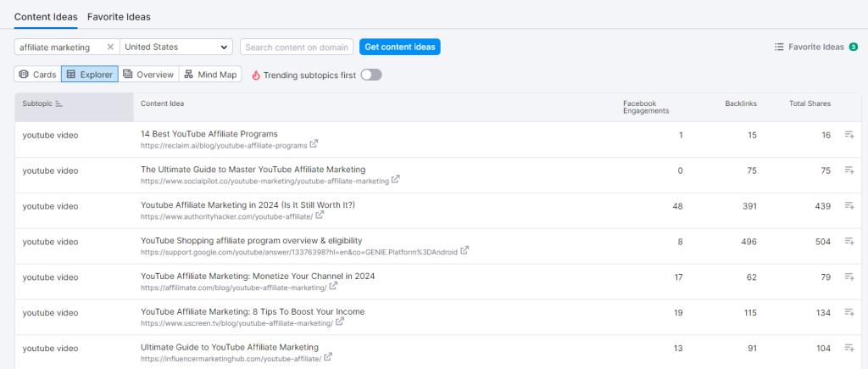Add 'Youtube Affiliate Marketing in 2024' to favorites
Viewport: 868px width, 369px height.
(x=849, y=205)
